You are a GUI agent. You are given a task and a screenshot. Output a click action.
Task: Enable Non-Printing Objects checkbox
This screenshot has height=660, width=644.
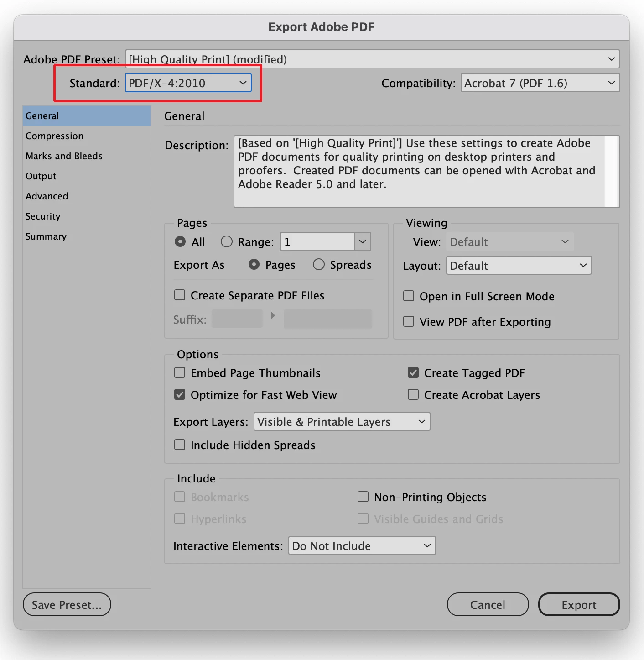pyautogui.click(x=363, y=497)
